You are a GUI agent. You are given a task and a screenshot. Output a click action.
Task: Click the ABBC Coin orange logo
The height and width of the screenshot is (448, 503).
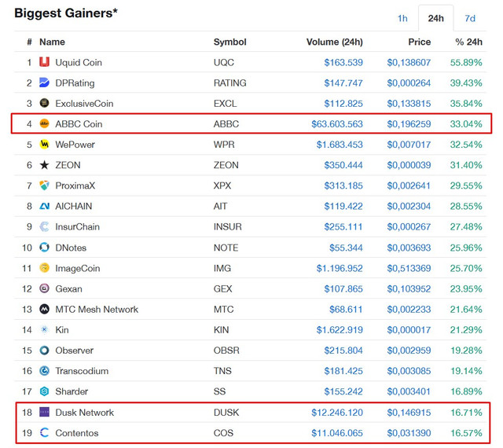pos(44,123)
